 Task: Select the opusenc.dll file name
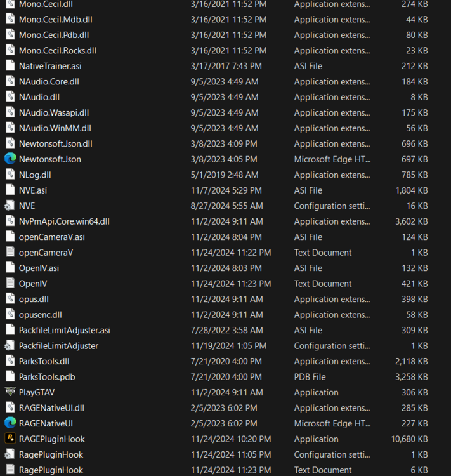41,315
